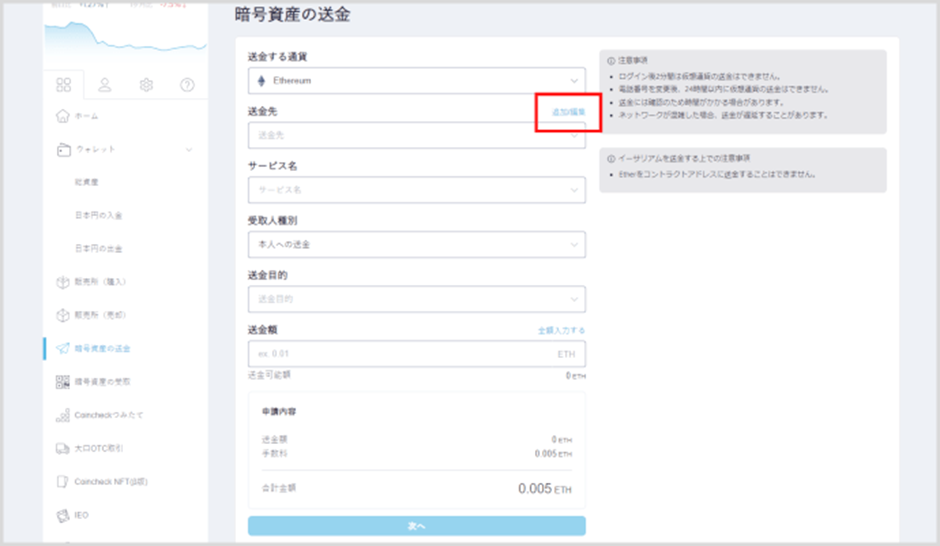Open the 送金する通貨 Ethereum dropdown
The height and width of the screenshot is (546, 940).
[x=416, y=80]
